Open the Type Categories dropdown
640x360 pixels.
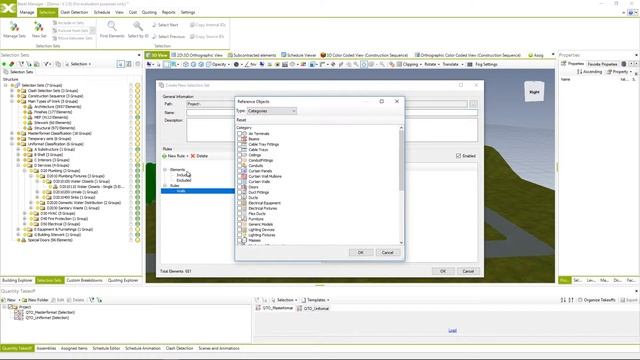(x=272, y=111)
